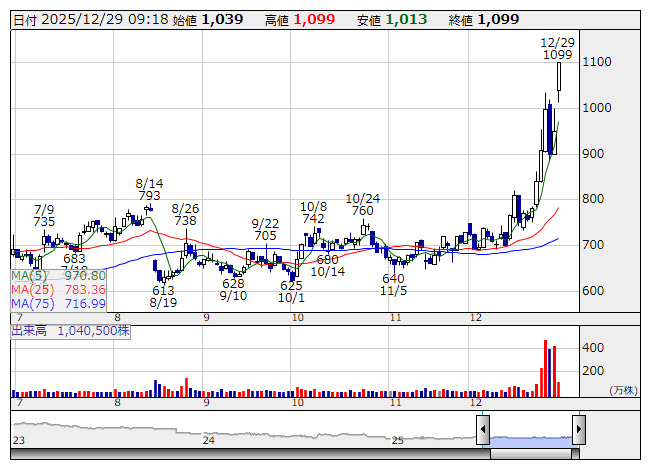Click the 8/14 peak label of 793

tap(149, 197)
